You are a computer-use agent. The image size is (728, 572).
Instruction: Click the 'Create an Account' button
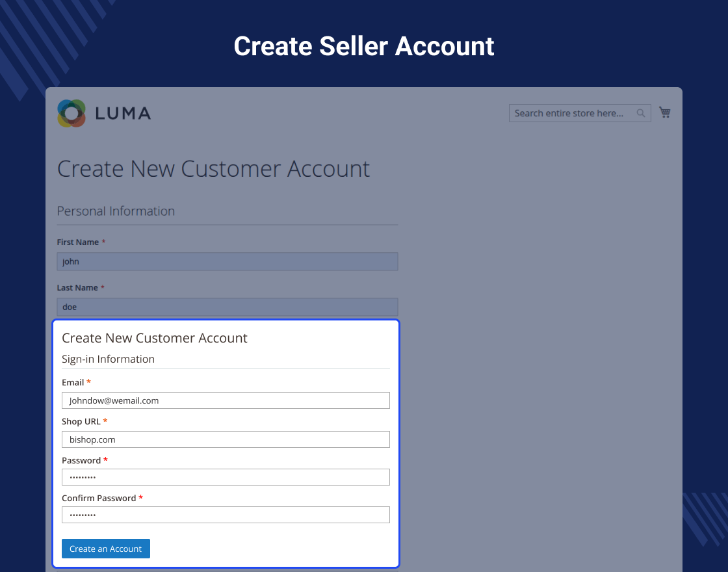point(106,549)
